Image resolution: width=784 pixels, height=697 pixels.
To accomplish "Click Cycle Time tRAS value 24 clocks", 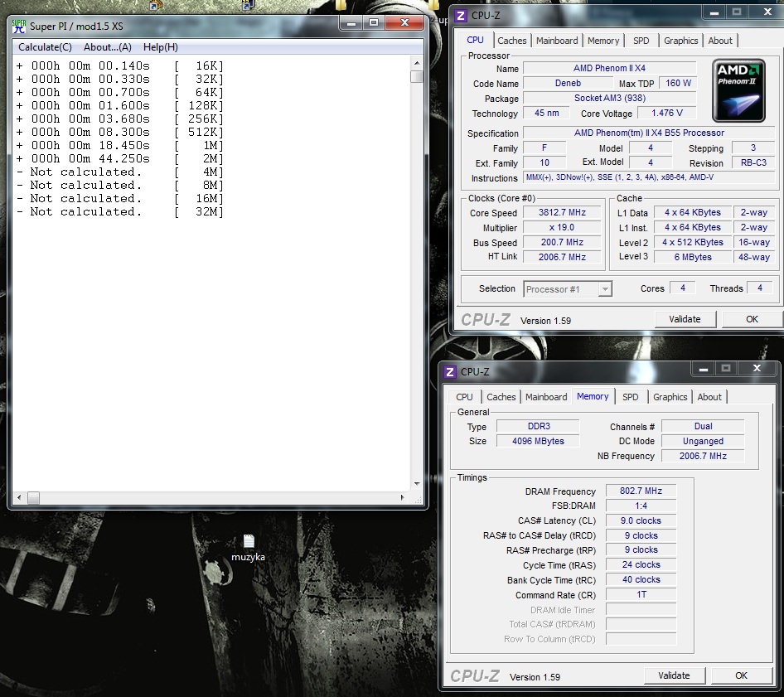I will [x=641, y=565].
